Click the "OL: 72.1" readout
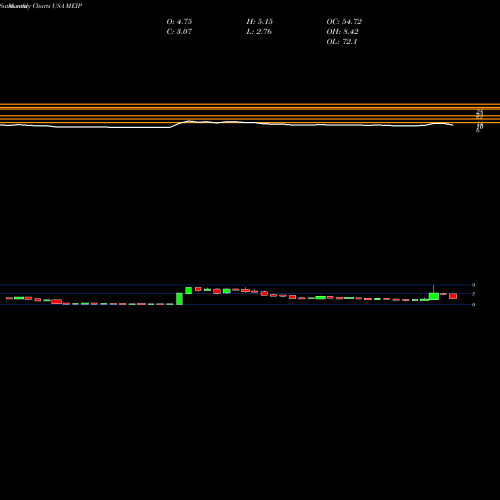Screen dimensions: 500x500 coord(342,42)
